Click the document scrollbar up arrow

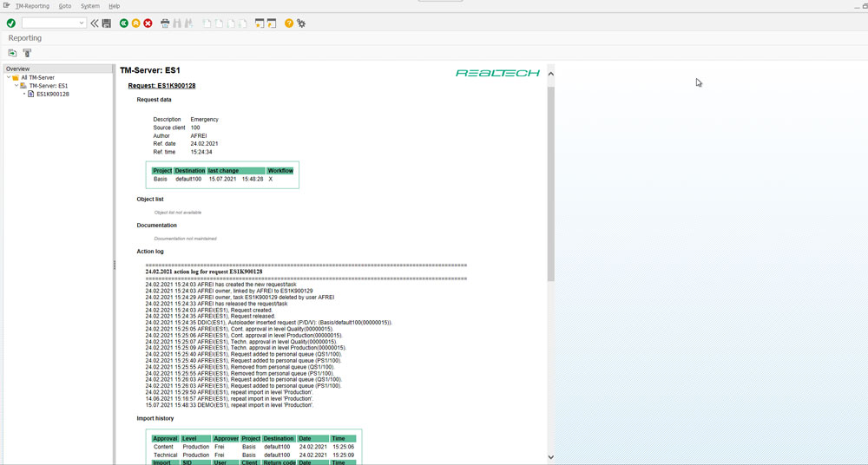(550, 73)
